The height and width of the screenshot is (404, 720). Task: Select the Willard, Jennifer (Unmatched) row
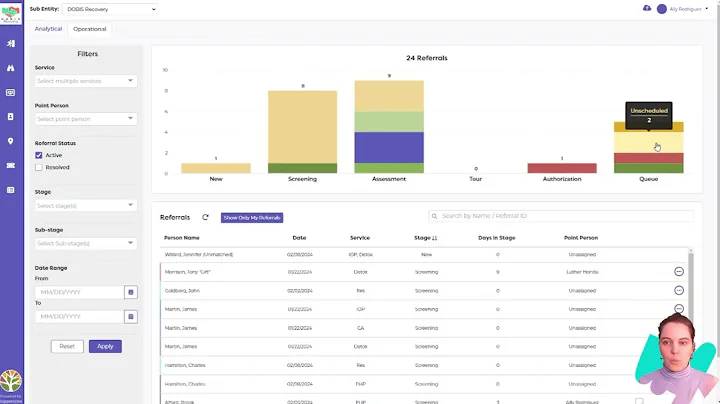click(424, 254)
